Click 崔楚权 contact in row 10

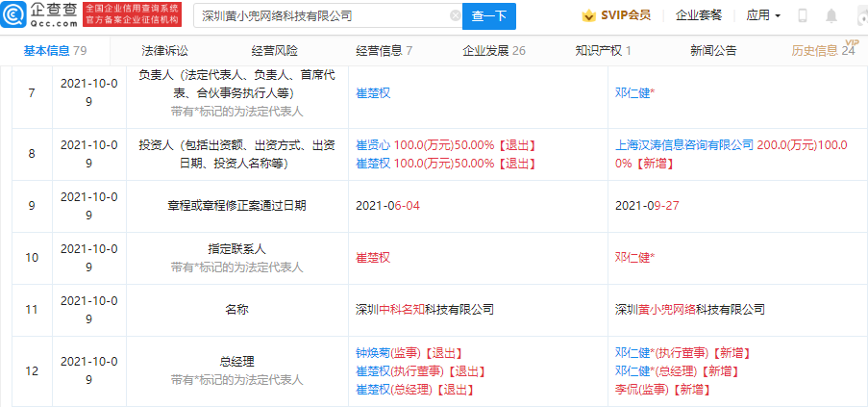(x=373, y=258)
